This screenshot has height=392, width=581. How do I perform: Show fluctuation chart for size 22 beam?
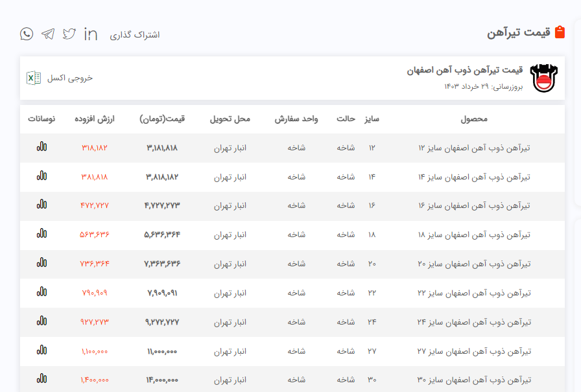[41, 292]
